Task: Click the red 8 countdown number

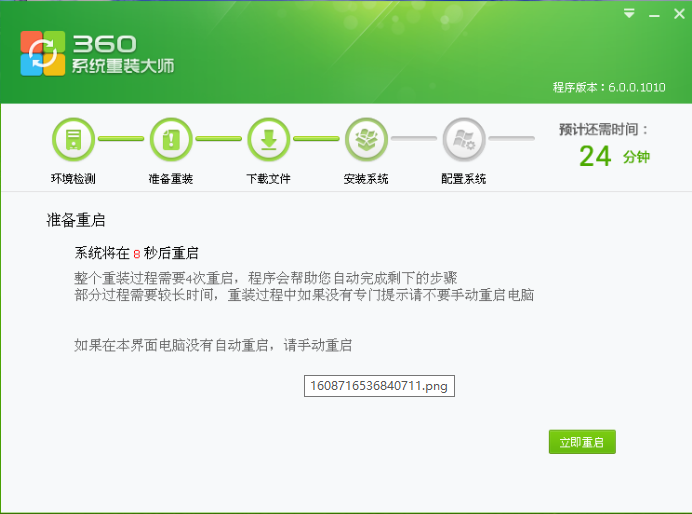Action: pyautogui.click(x=137, y=254)
